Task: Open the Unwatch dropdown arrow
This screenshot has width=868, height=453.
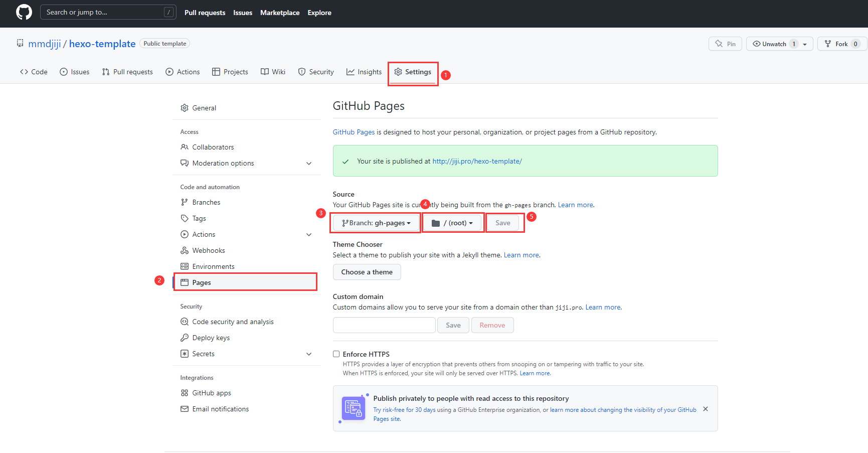Action: 805,44
